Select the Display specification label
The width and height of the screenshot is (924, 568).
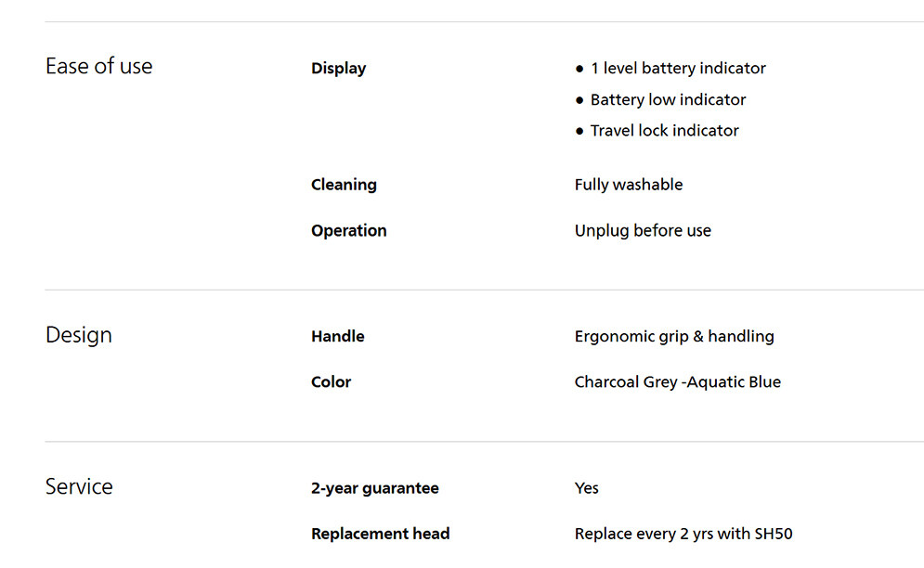tap(338, 69)
